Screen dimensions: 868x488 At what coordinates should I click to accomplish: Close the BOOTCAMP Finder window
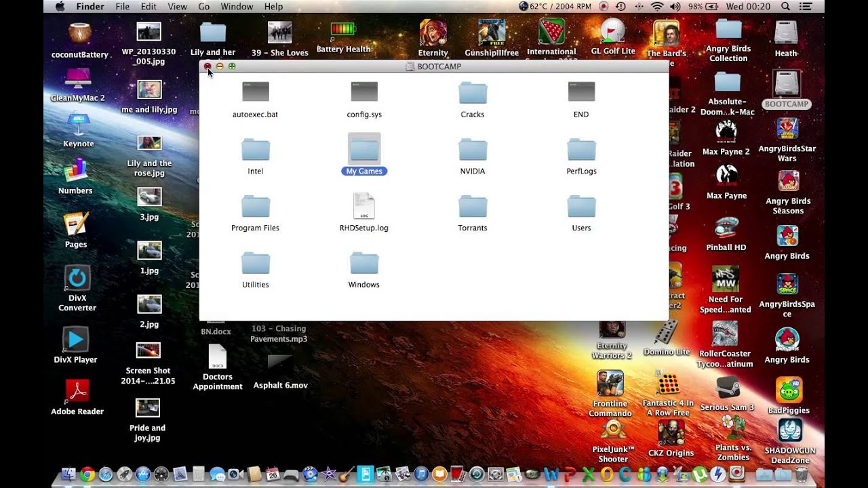coord(208,66)
